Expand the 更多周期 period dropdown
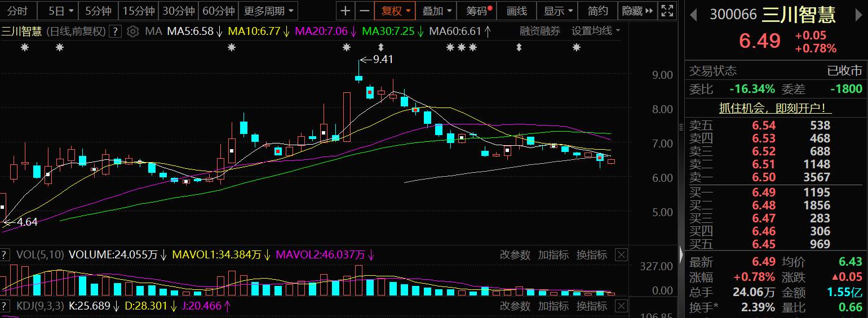 pos(268,11)
